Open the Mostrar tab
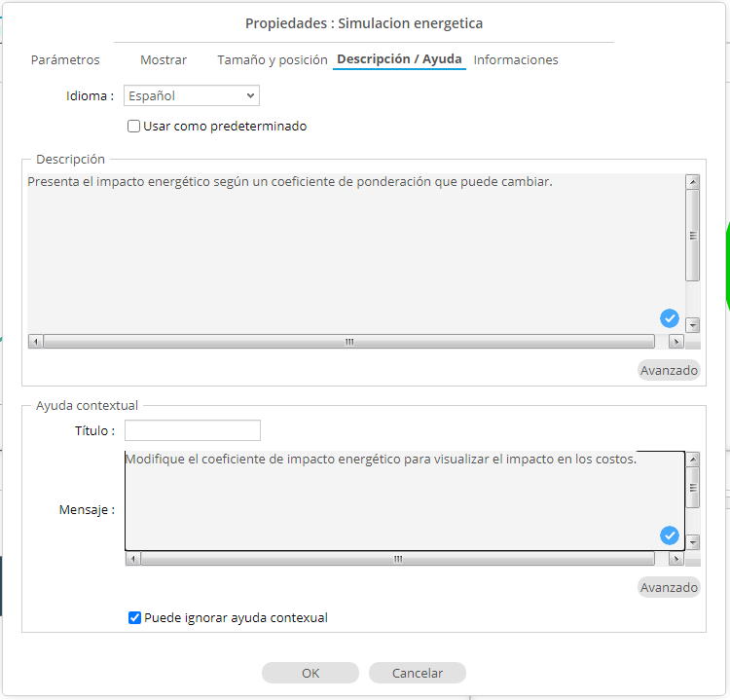The width and height of the screenshot is (730, 700). click(x=164, y=60)
